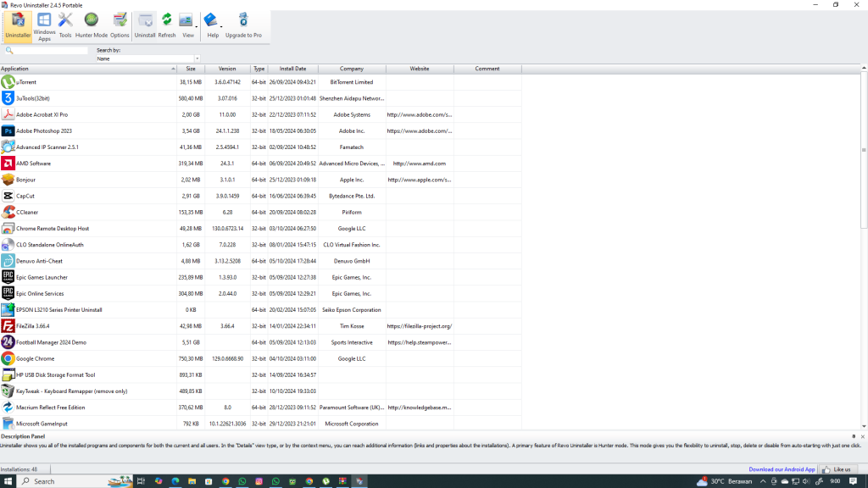Click the https://filezilla-project.org/ website cell

(420, 326)
